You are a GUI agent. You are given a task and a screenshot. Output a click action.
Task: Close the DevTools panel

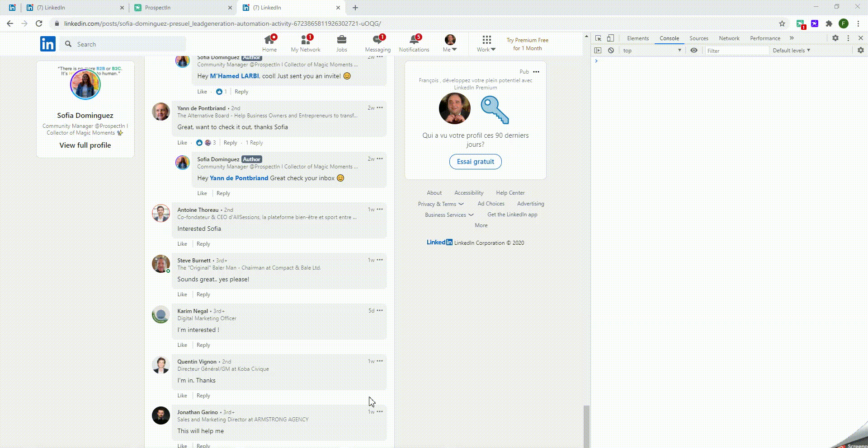(861, 38)
